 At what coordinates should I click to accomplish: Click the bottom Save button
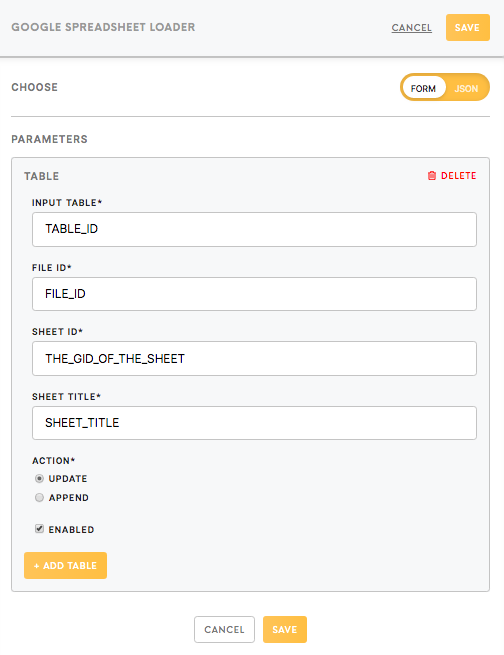(x=285, y=630)
